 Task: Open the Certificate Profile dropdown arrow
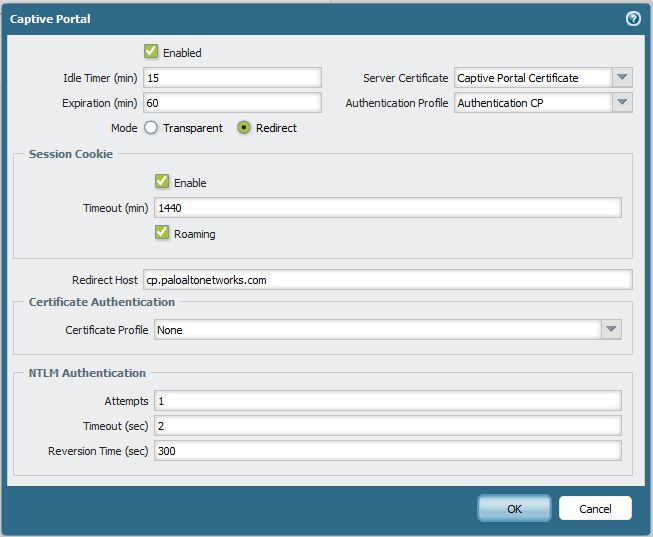point(611,330)
